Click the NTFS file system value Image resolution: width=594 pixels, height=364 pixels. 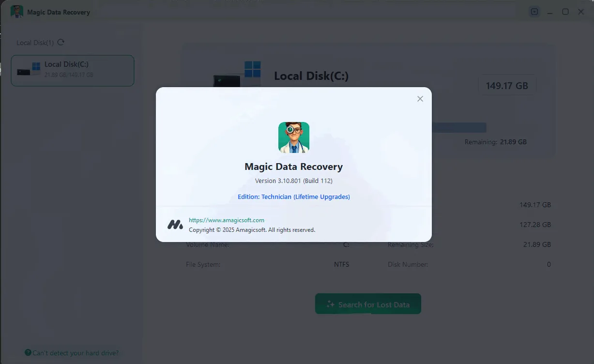point(341,264)
